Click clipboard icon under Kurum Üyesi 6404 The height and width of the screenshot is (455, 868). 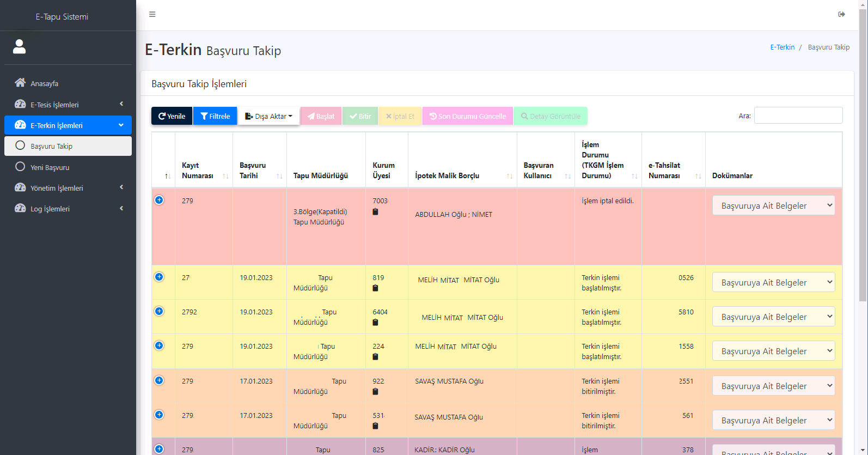[375, 323]
